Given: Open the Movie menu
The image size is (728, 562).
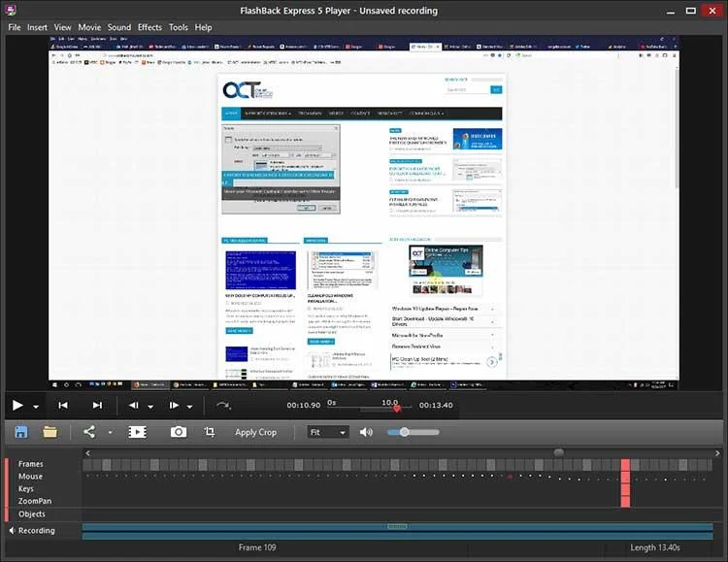Looking at the screenshot, I should pyautogui.click(x=89, y=27).
